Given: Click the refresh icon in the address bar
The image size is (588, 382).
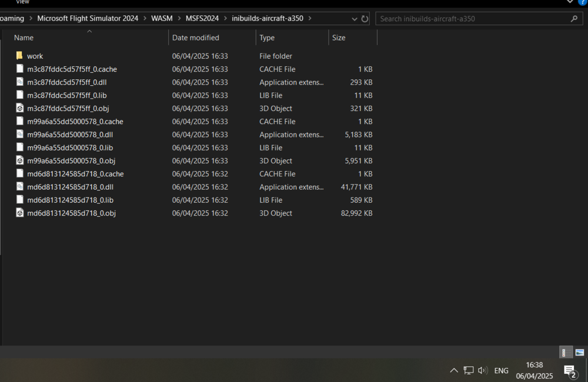Looking at the screenshot, I should 365,18.
